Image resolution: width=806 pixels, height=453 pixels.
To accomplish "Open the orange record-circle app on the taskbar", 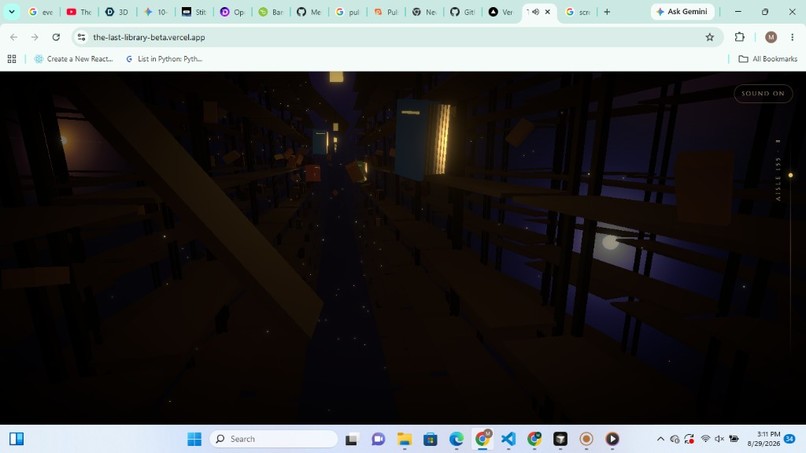I will pos(586,439).
